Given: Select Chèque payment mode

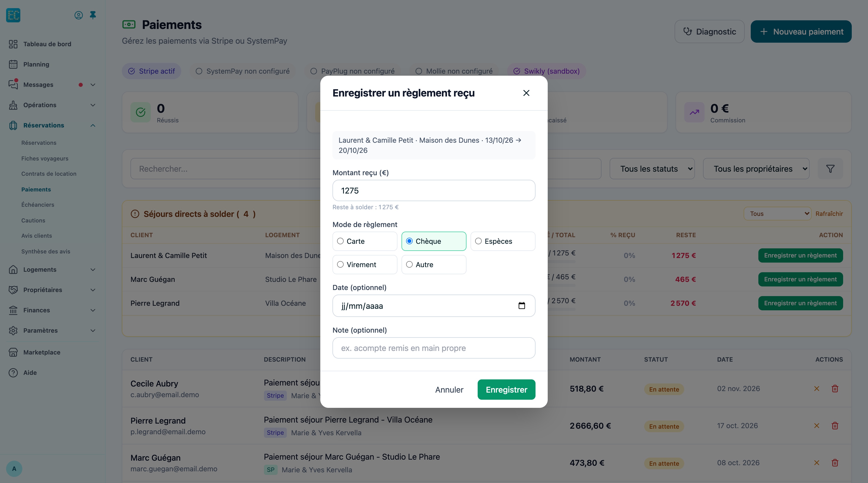Looking at the screenshot, I should [x=434, y=241].
